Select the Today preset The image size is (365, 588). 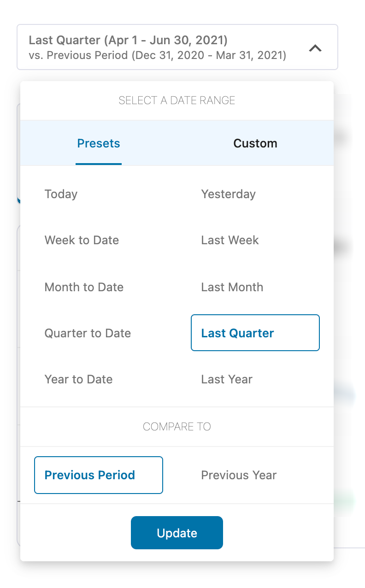(61, 194)
